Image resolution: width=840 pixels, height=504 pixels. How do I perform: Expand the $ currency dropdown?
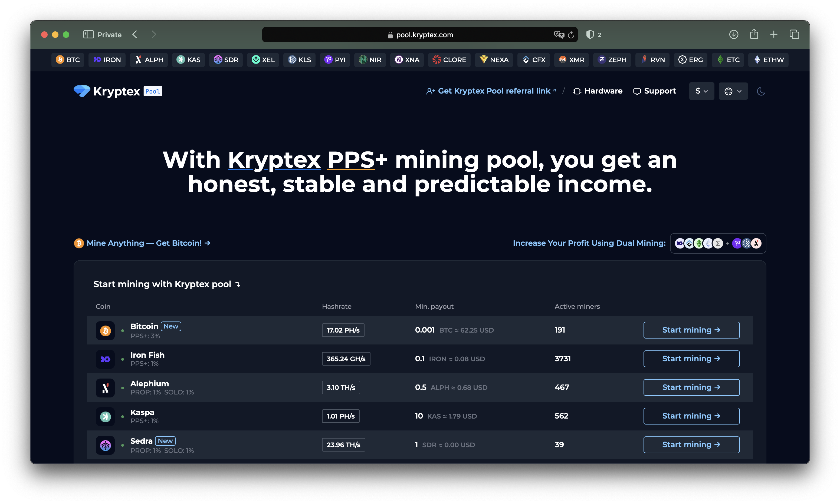(x=701, y=91)
